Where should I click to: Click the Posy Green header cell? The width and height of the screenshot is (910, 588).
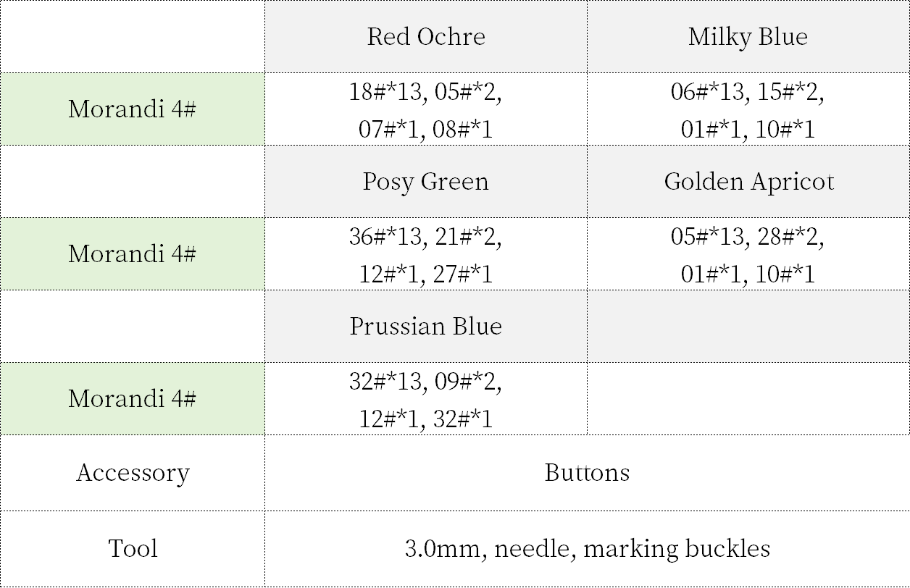tap(425, 181)
